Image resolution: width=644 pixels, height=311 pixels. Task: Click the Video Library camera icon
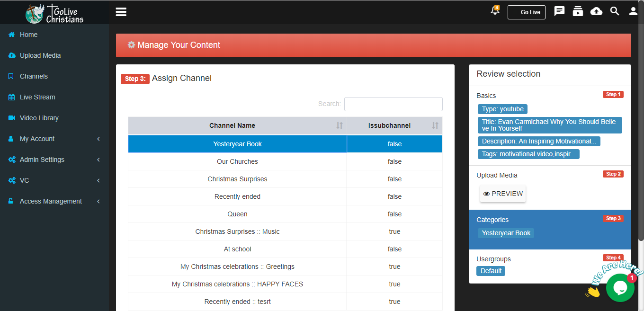point(12,118)
